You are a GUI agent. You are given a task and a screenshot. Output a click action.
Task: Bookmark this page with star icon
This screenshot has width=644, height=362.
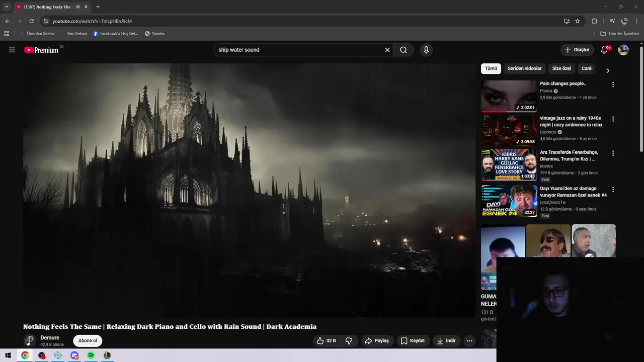pyautogui.click(x=578, y=21)
